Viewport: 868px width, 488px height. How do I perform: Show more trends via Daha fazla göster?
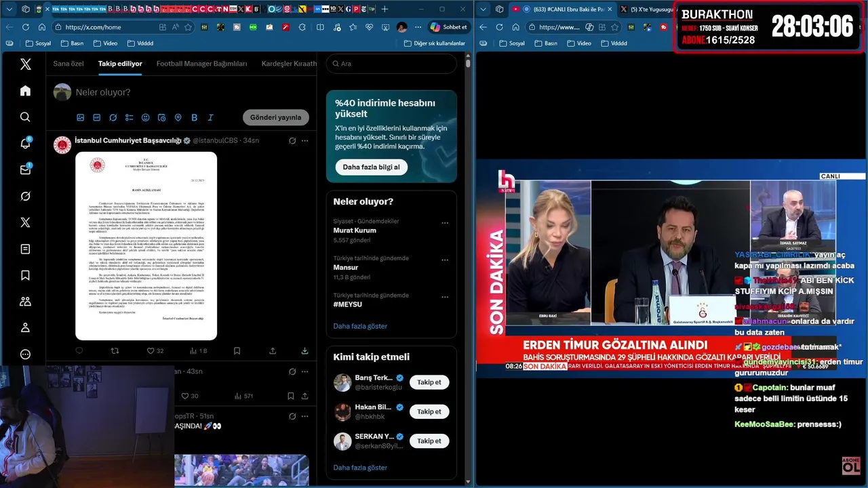[x=360, y=326]
